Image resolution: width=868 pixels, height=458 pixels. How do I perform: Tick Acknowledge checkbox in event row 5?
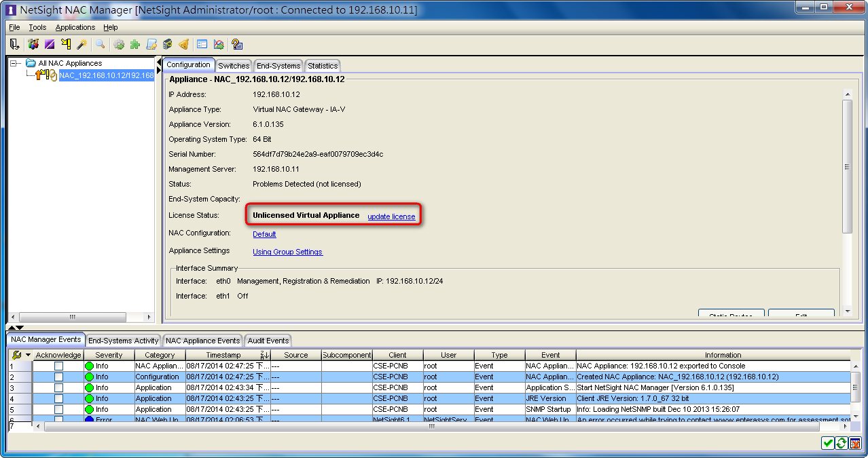pos(58,409)
